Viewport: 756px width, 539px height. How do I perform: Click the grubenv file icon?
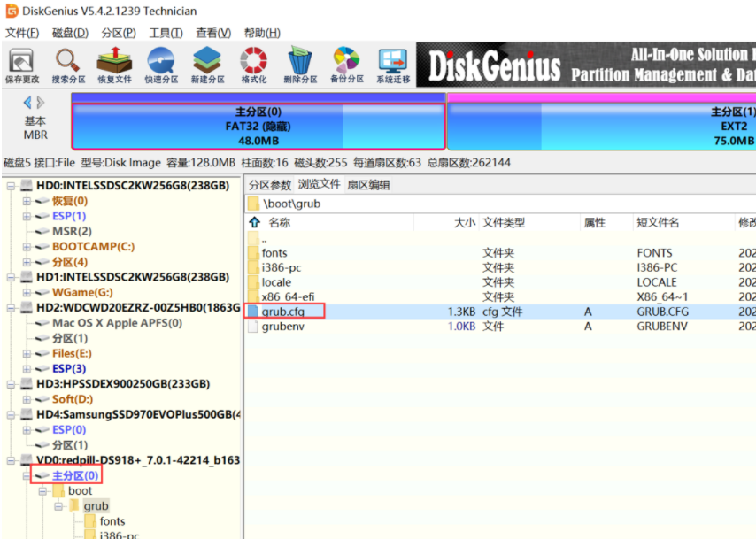pyautogui.click(x=253, y=327)
